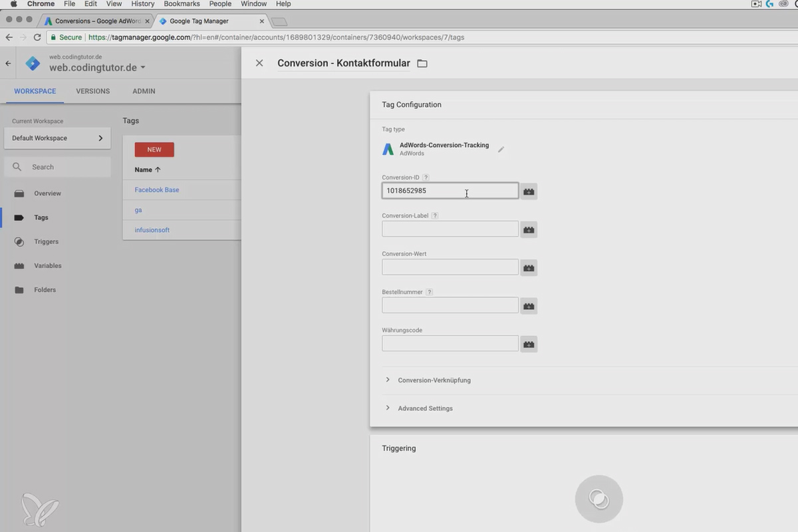The height and width of the screenshot is (532, 798).
Task: Open the Default Workspace selector
Action: pyautogui.click(x=57, y=138)
